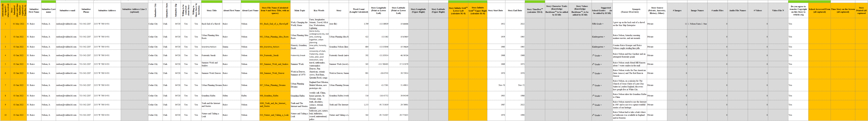Image resolution: width=868 pixels, height=121 pixels.
Task: Select keywords cell starting 'Gene Autry'
Action: tap(318, 37)
